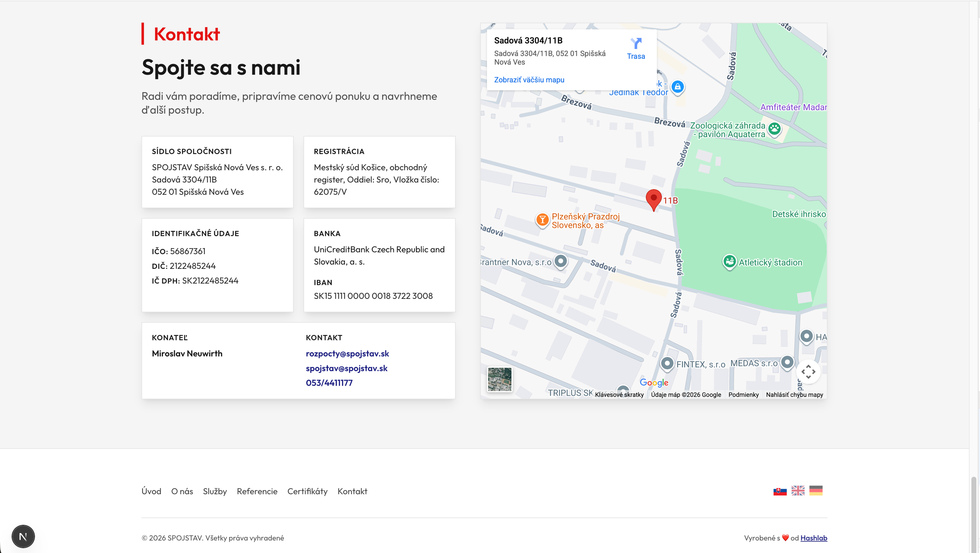Go to Certifikáty footer item
Viewport: 980px width, 553px height.
click(x=307, y=491)
